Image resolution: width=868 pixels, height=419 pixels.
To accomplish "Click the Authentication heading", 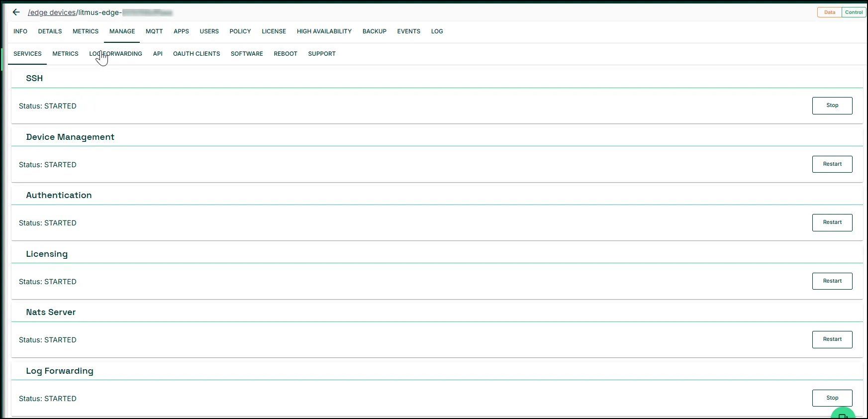I will [59, 195].
